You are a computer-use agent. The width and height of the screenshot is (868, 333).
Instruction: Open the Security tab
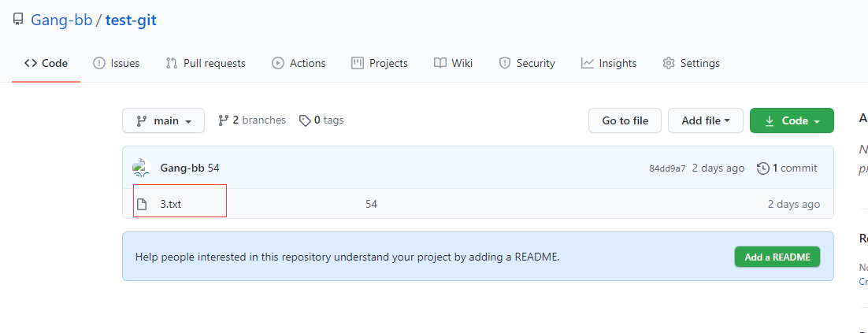[526, 63]
